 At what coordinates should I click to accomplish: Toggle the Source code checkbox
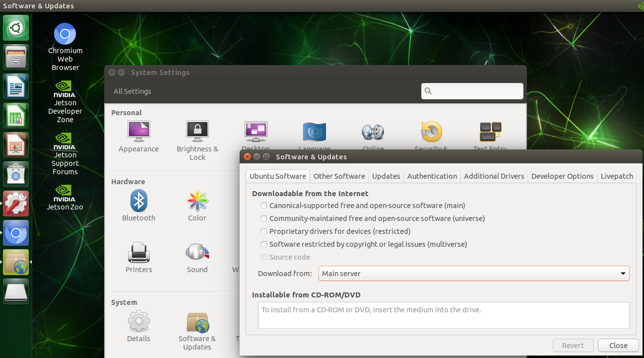[264, 257]
